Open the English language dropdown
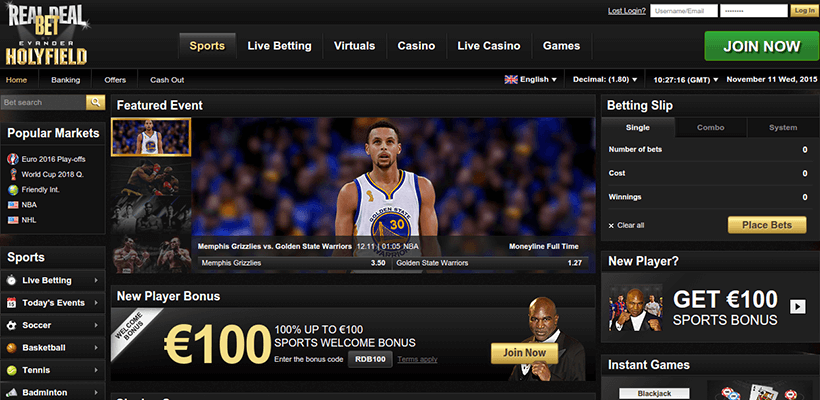This screenshot has height=400, width=820. (530, 79)
